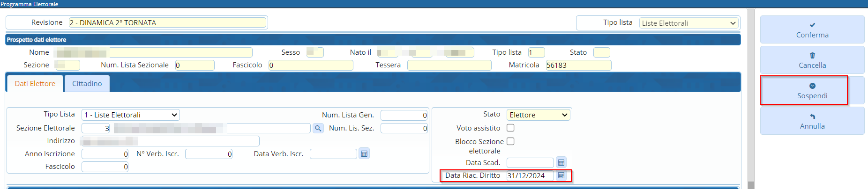Click the trash icon on Cancella
868x189 pixels.
(812, 56)
